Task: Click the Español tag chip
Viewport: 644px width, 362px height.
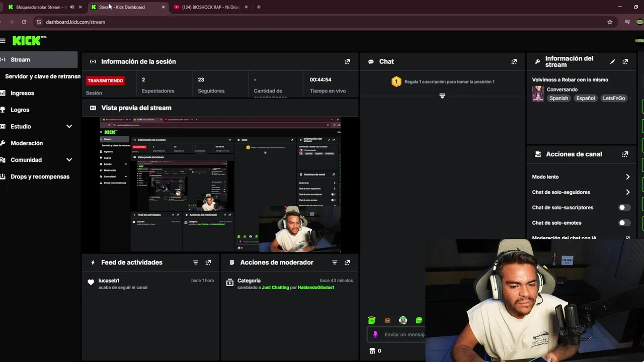Action: (x=585, y=98)
